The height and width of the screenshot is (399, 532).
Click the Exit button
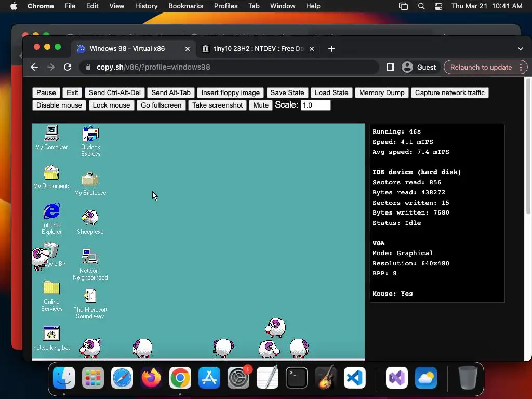tap(72, 92)
